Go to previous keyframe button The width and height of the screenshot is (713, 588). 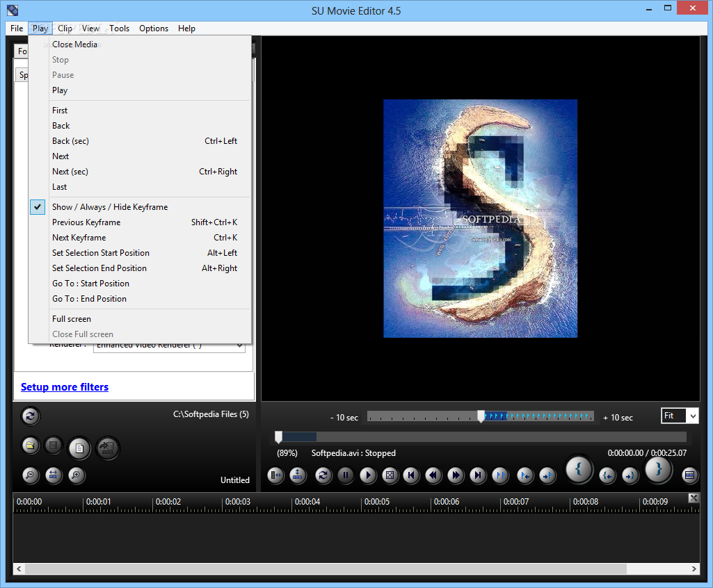[525, 475]
